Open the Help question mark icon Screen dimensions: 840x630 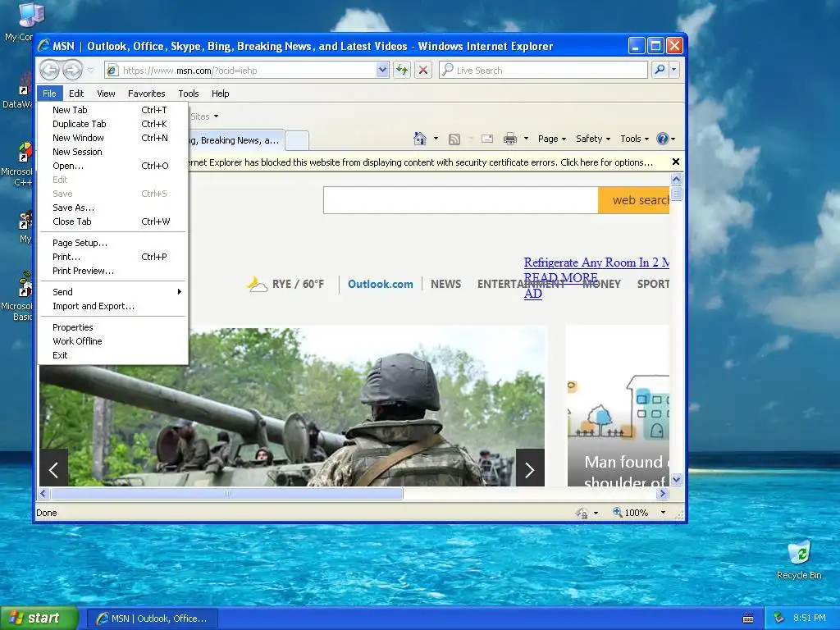pyautogui.click(x=663, y=139)
